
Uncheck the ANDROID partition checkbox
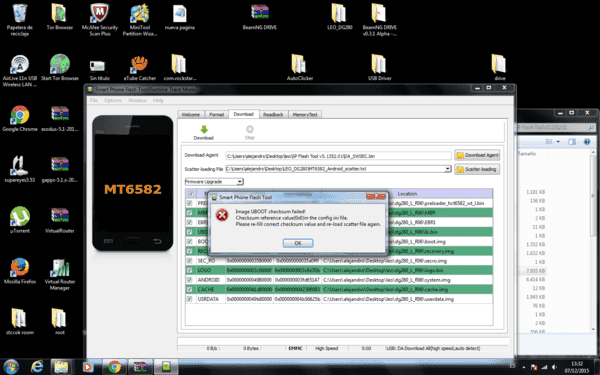tap(189, 280)
